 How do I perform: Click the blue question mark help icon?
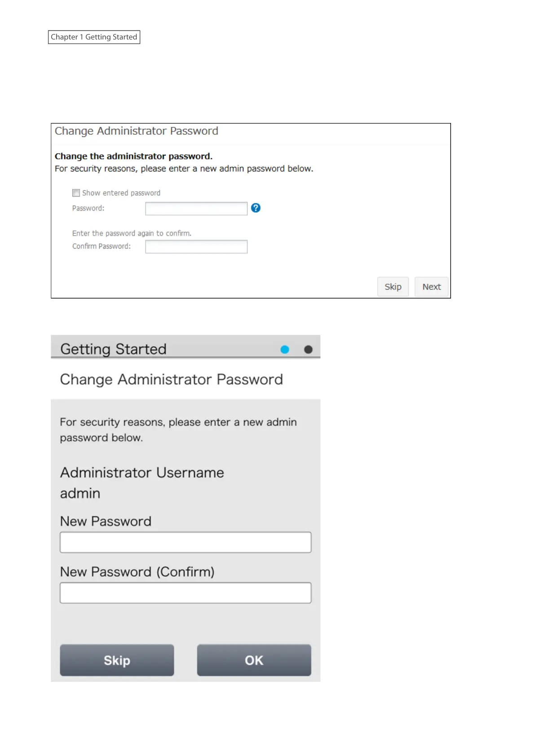[256, 208]
